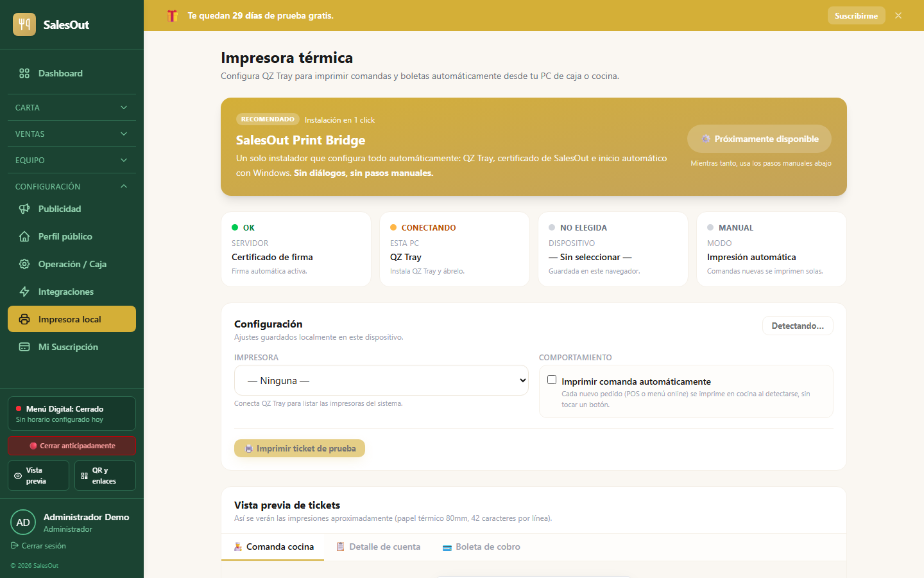Click the red dot on Cerrar anticipadamente
Screen dimensions: 924x578
click(x=33, y=446)
